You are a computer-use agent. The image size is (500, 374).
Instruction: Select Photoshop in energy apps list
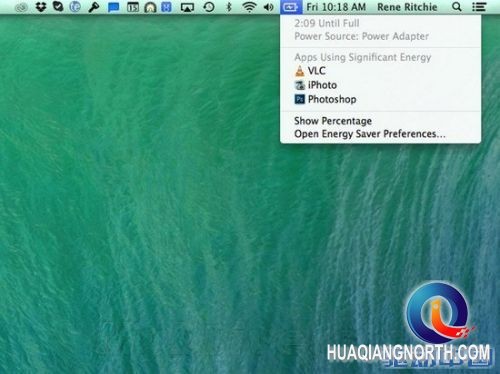pyautogui.click(x=380, y=99)
